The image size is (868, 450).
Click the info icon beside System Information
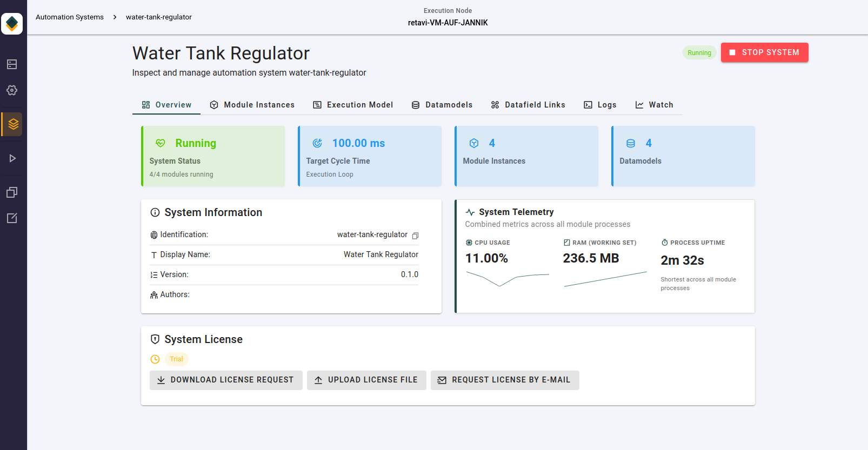tap(155, 212)
